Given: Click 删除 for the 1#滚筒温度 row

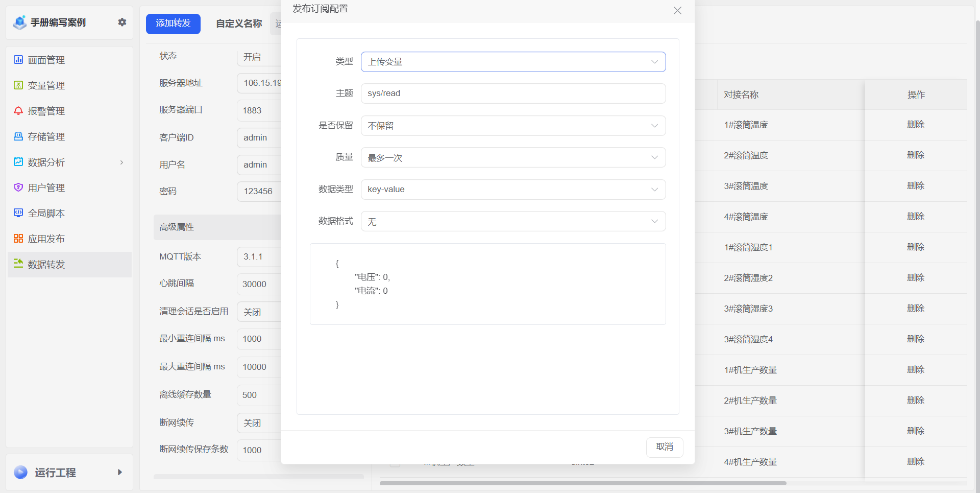Looking at the screenshot, I should pyautogui.click(x=916, y=124).
